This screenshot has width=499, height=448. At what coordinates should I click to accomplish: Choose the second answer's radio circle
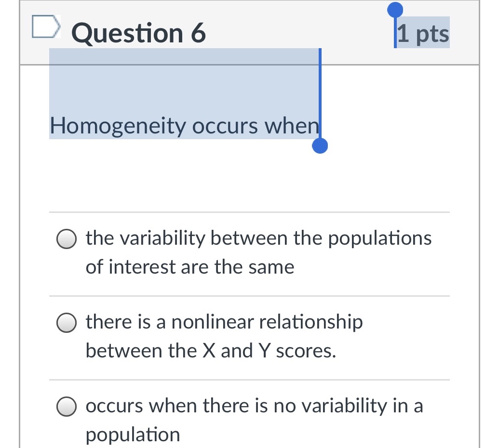[67, 322]
